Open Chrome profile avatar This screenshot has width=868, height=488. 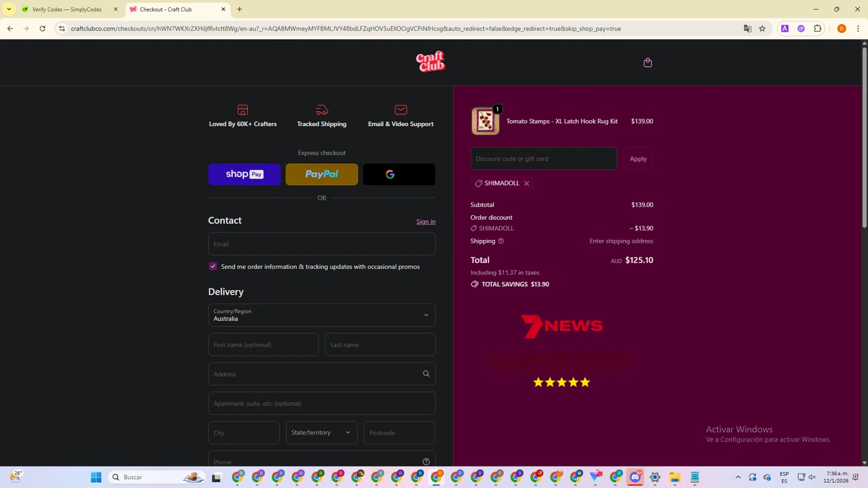(841, 28)
